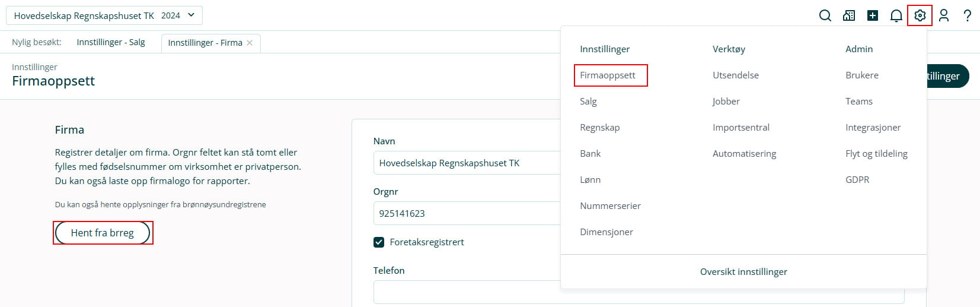Open the notifications bell
The width and height of the screenshot is (980, 307).
[896, 15]
